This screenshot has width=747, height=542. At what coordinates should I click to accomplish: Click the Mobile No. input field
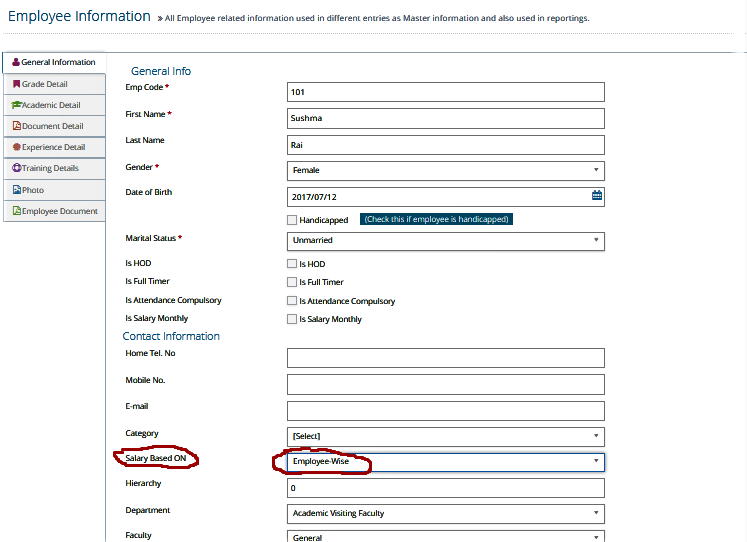pos(446,385)
